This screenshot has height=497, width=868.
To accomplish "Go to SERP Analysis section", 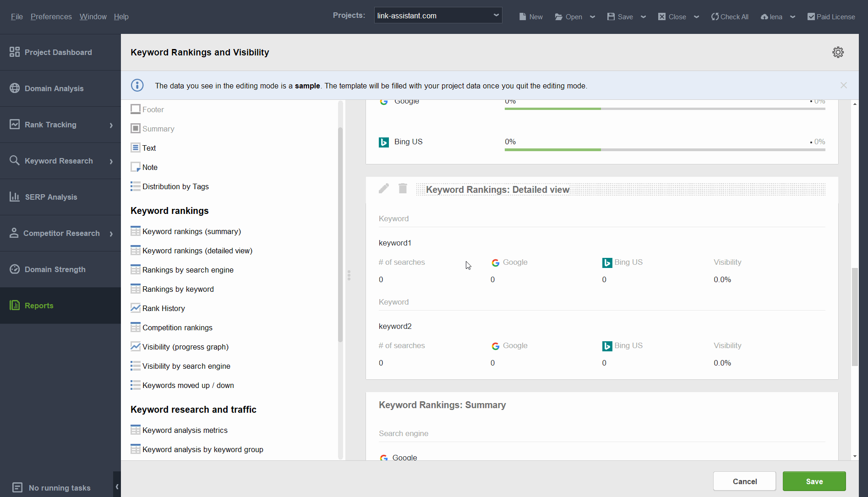I will [x=60, y=197].
